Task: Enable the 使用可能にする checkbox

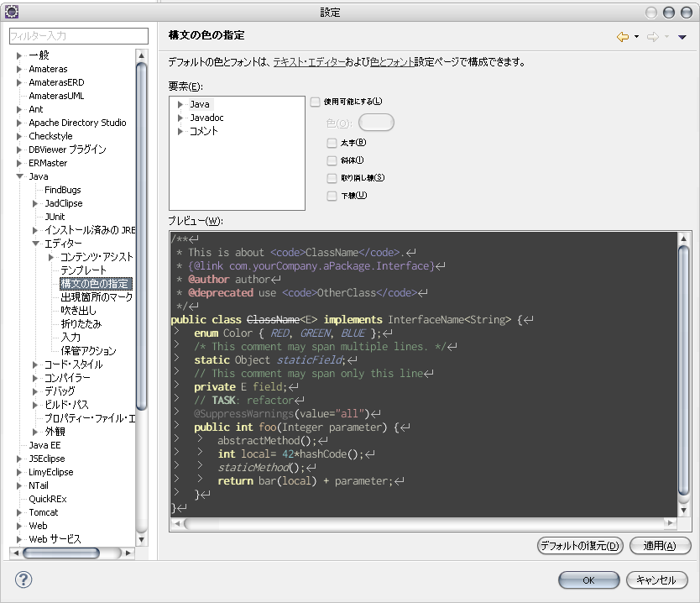Action: (x=314, y=100)
